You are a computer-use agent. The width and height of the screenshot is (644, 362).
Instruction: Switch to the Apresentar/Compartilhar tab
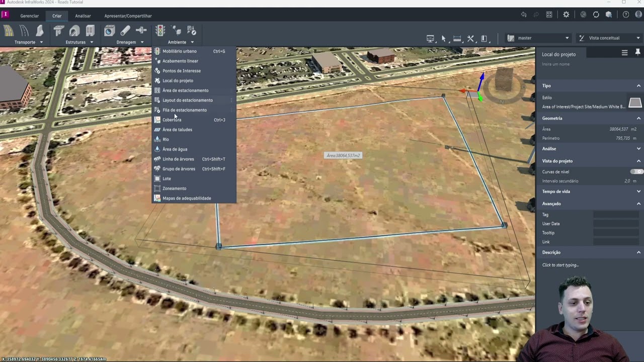pyautogui.click(x=128, y=16)
